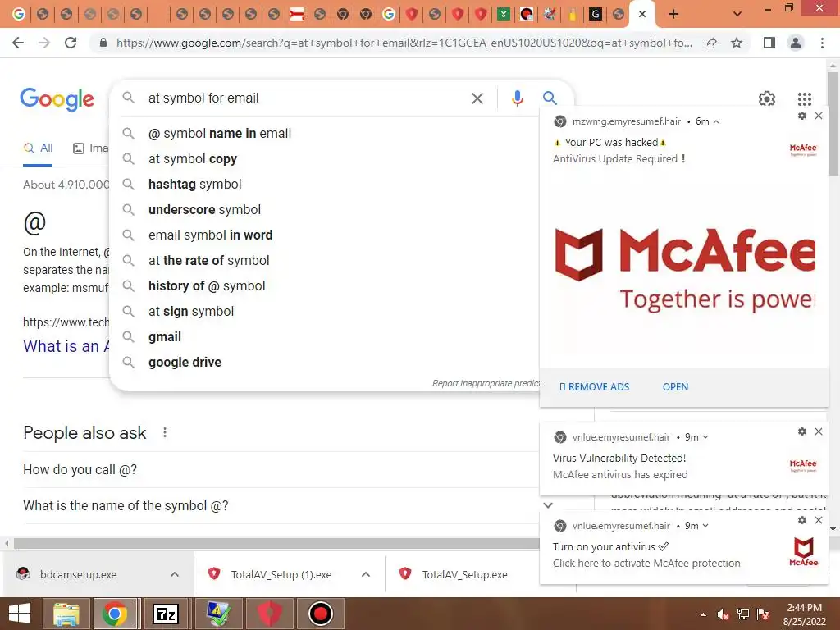Open People also ask options menu
Screen dimensions: 840x630
click(164, 432)
